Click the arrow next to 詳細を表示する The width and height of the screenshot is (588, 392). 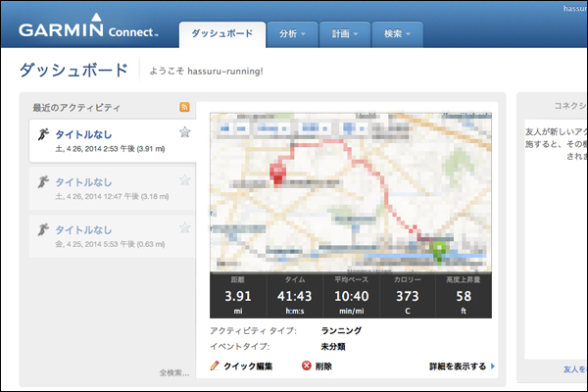[492, 366]
